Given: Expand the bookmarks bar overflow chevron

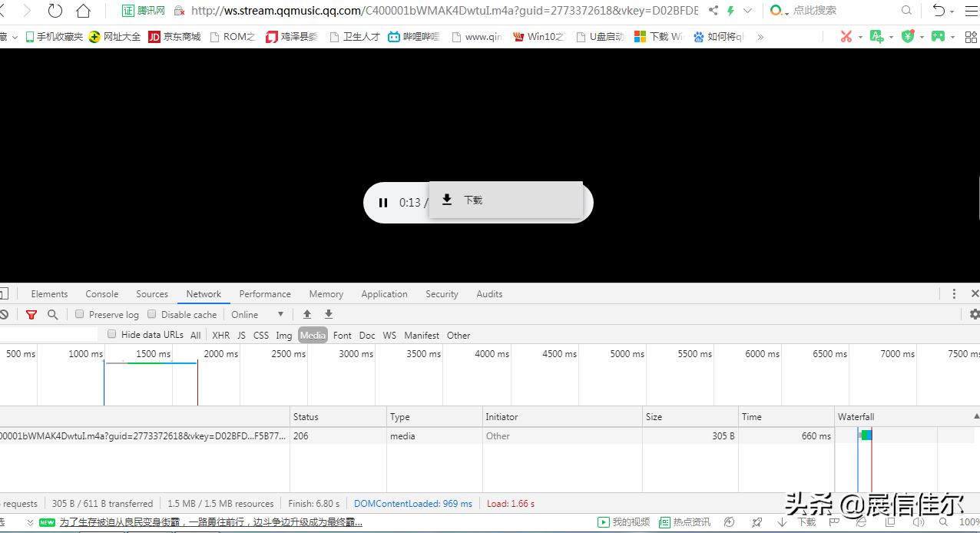Looking at the screenshot, I should coord(760,36).
